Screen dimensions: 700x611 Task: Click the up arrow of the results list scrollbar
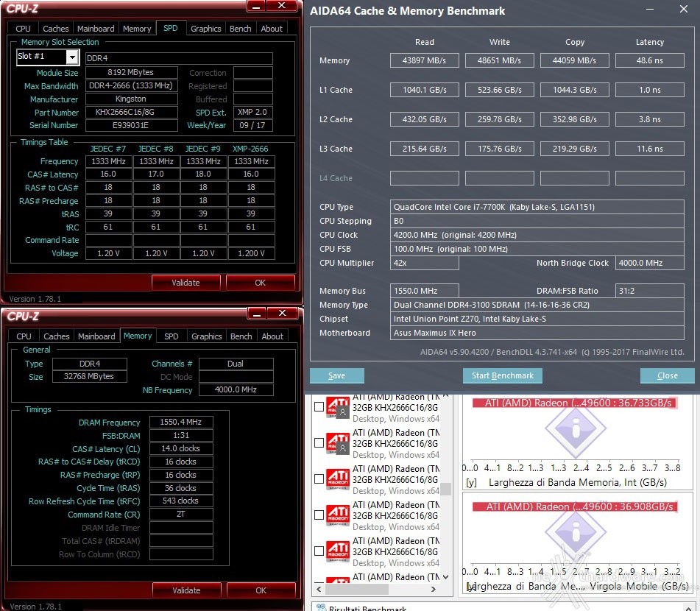[445, 397]
